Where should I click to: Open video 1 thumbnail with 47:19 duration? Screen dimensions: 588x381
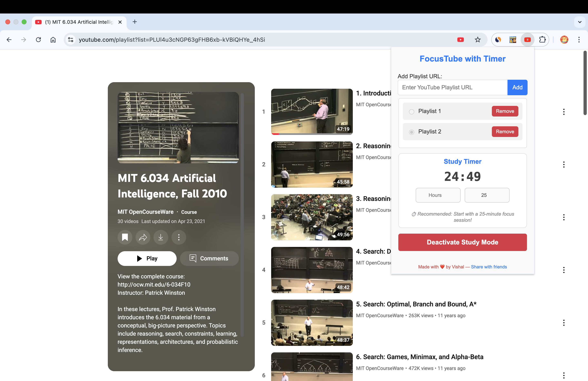312,112
